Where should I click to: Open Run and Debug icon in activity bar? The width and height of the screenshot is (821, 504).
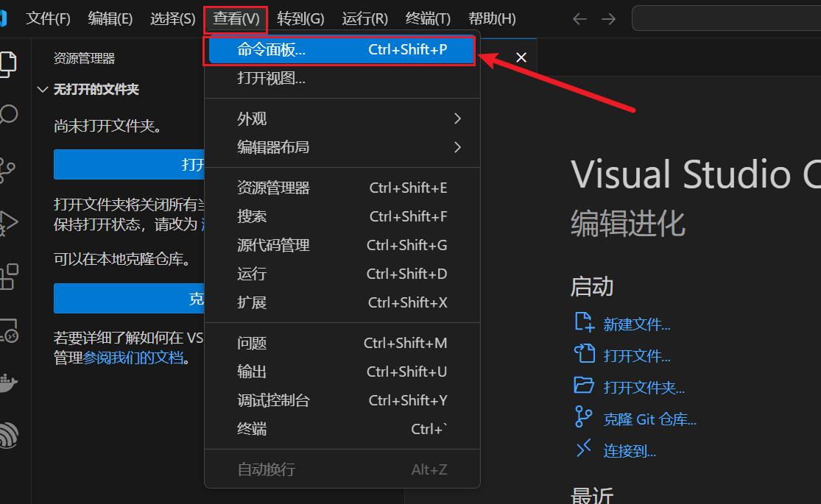click(x=8, y=224)
